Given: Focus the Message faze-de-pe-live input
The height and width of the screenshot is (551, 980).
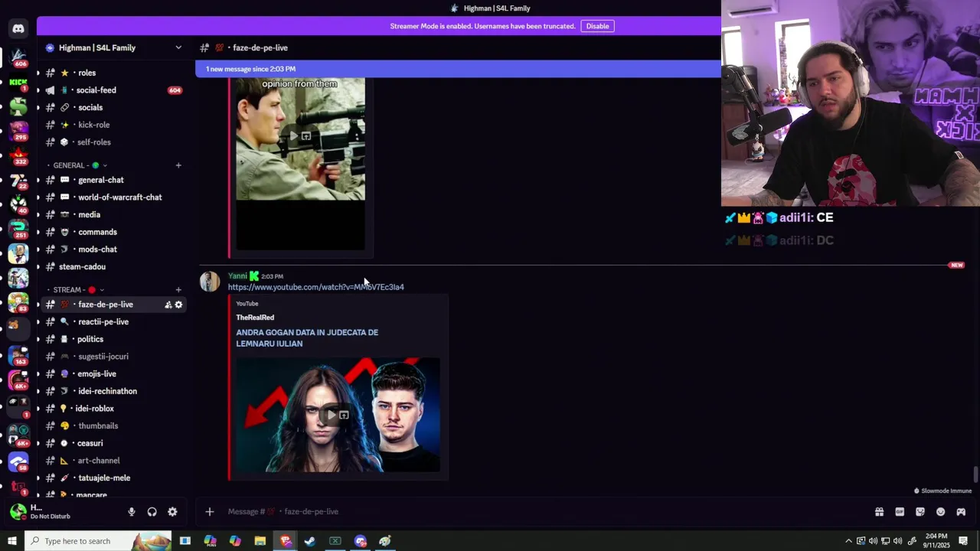Looking at the screenshot, I should click(x=536, y=512).
